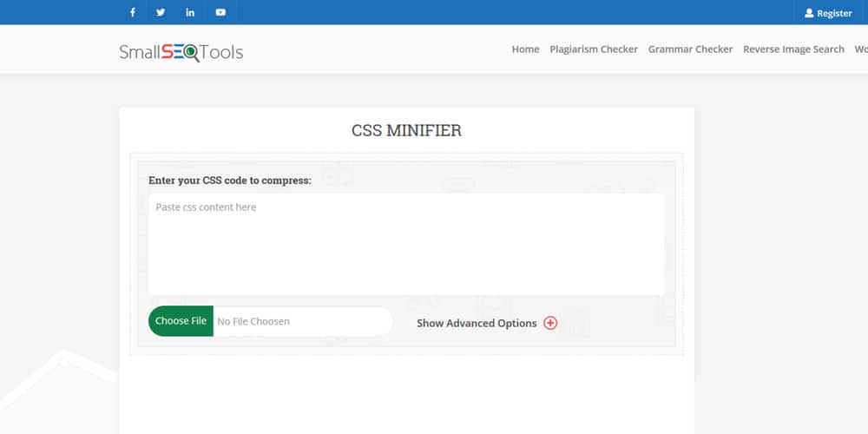Focus the Paste css content here textarea
The height and width of the screenshot is (434, 868).
click(x=405, y=244)
